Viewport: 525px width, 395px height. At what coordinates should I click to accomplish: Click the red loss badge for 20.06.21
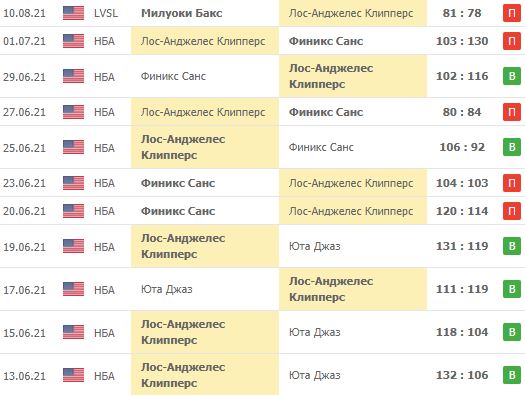512,211
